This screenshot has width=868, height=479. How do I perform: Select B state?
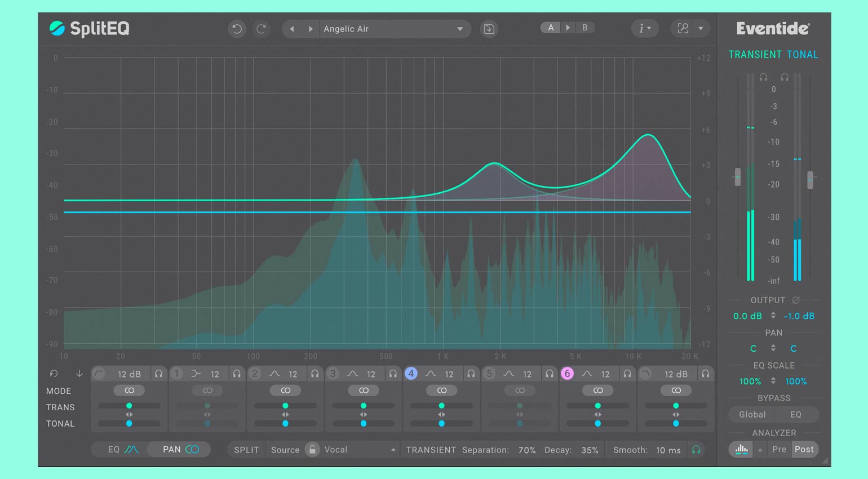(584, 28)
